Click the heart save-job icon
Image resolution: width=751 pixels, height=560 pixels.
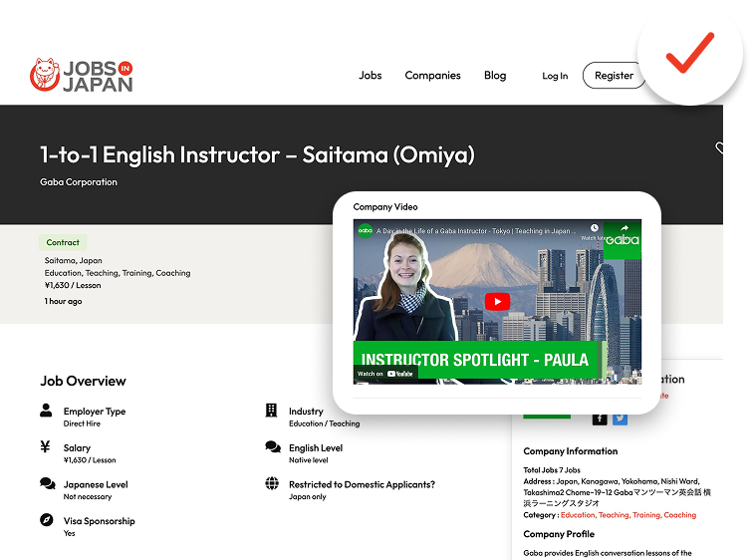(x=719, y=148)
